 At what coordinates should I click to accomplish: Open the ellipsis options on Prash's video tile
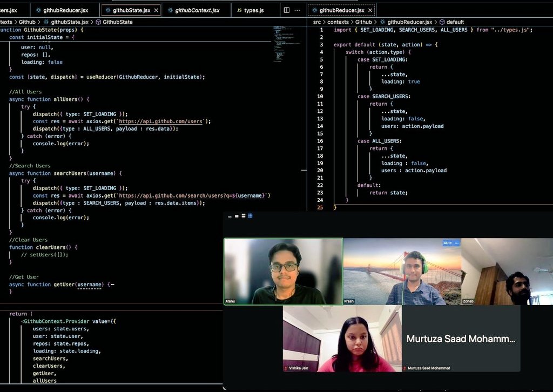click(x=457, y=243)
